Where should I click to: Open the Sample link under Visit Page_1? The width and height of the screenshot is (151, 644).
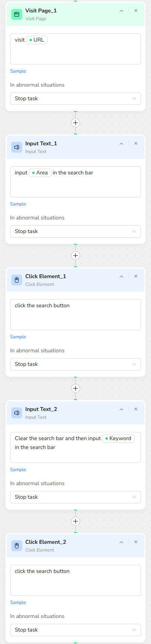click(18, 71)
